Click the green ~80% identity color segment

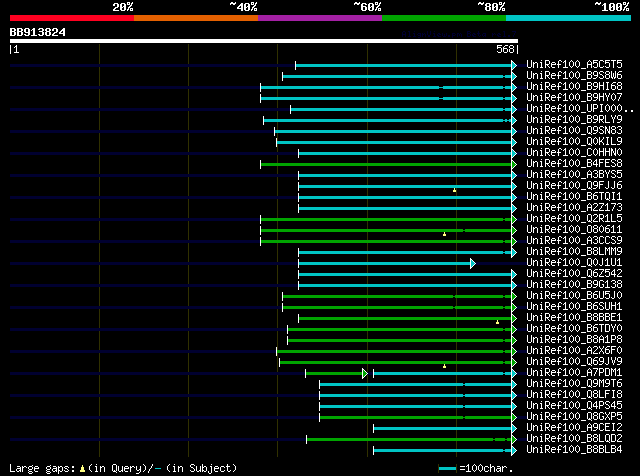coord(444,18)
